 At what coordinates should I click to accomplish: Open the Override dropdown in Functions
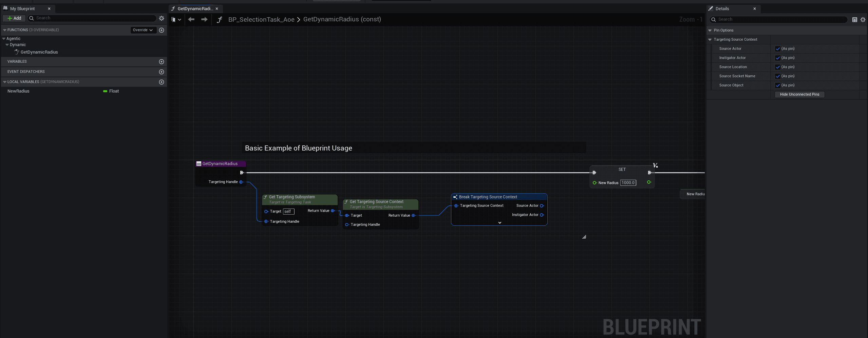[143, 30]
